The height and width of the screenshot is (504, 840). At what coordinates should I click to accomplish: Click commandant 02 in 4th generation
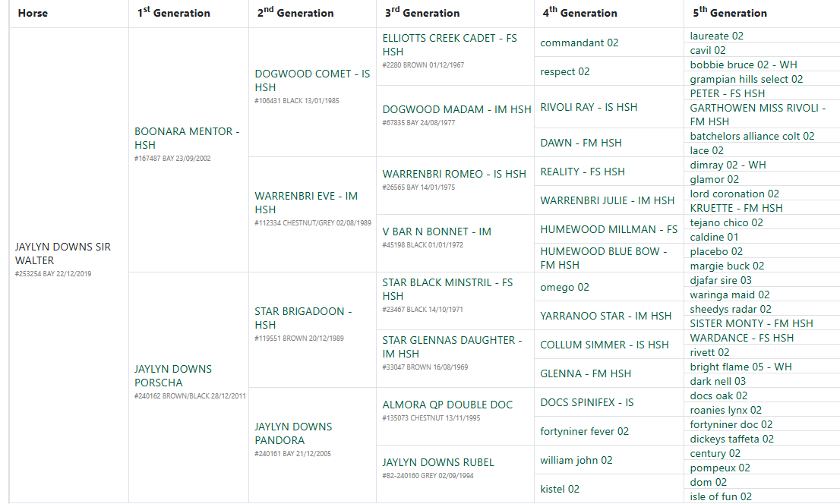pyautogui.click(x=579, y=43)
